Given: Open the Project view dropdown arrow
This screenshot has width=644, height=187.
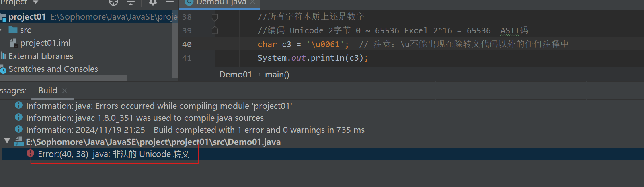Looking at the screenshot, I should [x=35, y=2].
